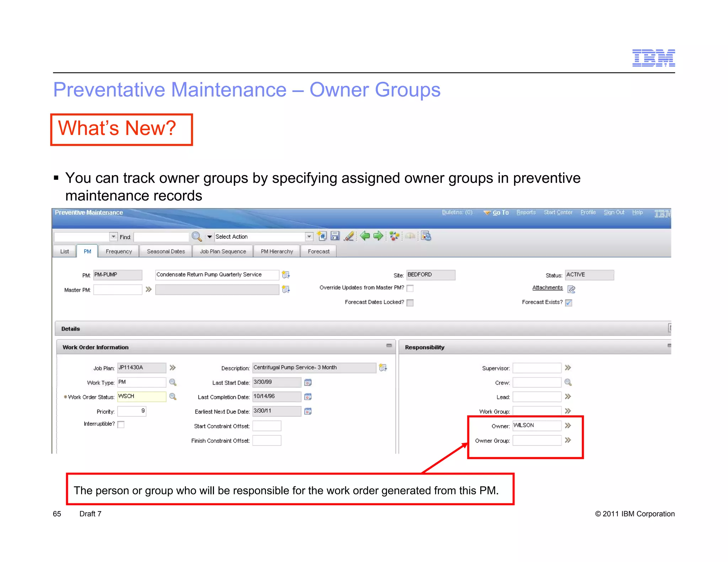Open Supervisor detail menu arrows
This screenshot has height=562, width=728.
click(x=568, y=368)
